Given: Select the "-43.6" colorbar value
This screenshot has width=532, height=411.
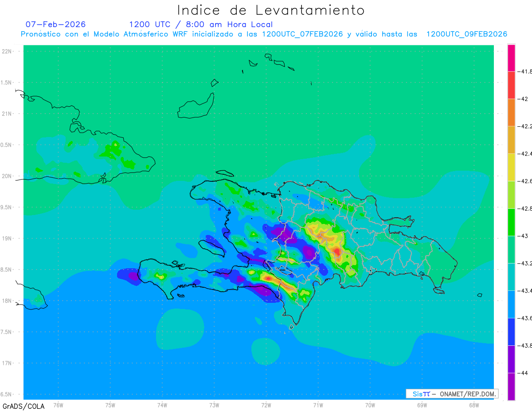Looking at the screenshot, I should pos(525,318).
